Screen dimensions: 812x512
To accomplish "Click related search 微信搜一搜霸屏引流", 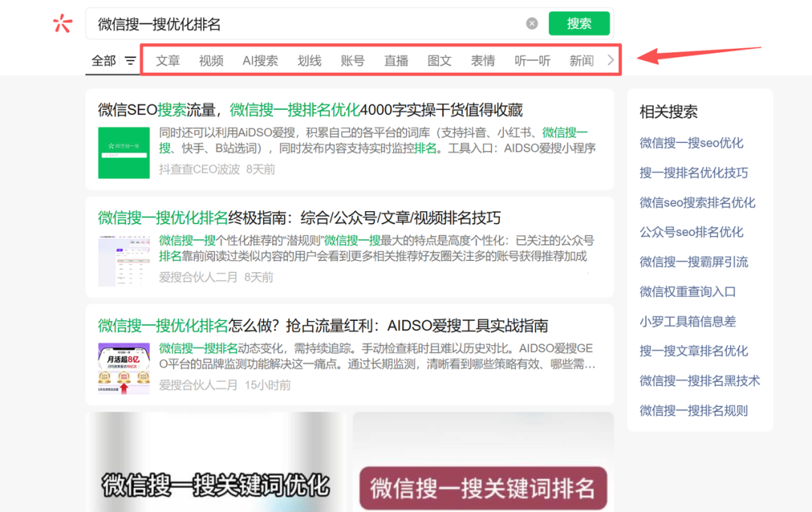I will coord(693,262).
